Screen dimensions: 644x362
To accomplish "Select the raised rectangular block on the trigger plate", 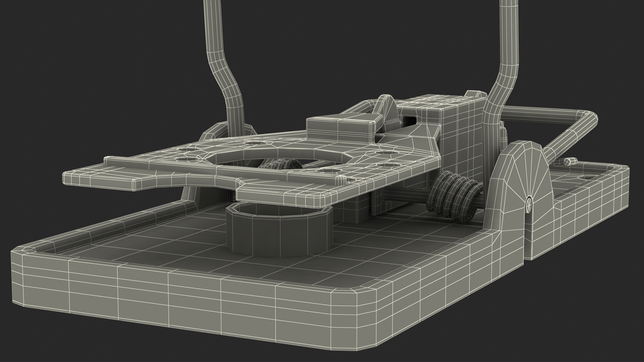I will point(345,129).
